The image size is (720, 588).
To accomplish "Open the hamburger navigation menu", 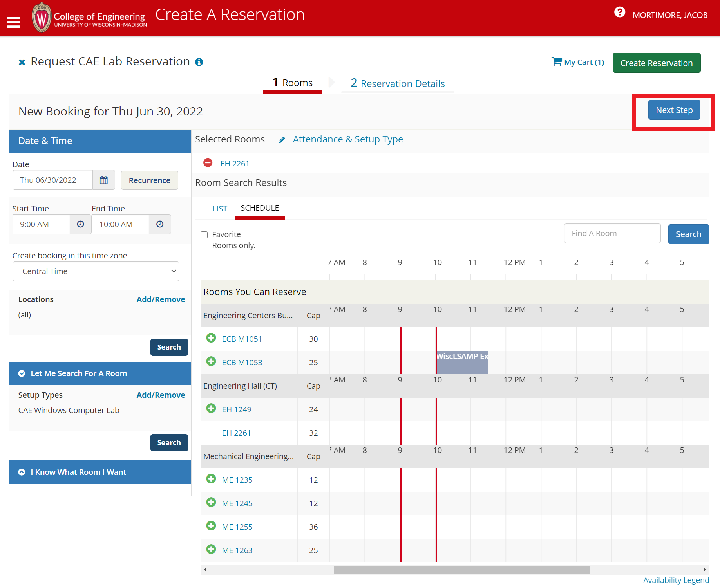I will (x=13, y=22).
